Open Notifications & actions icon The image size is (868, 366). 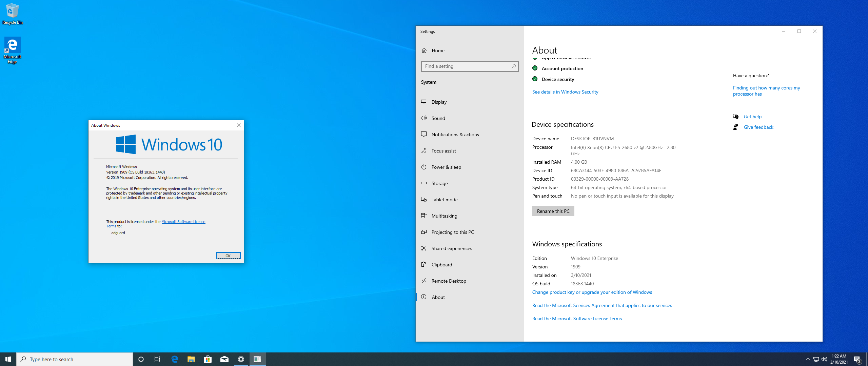click(x=424, y=134)
